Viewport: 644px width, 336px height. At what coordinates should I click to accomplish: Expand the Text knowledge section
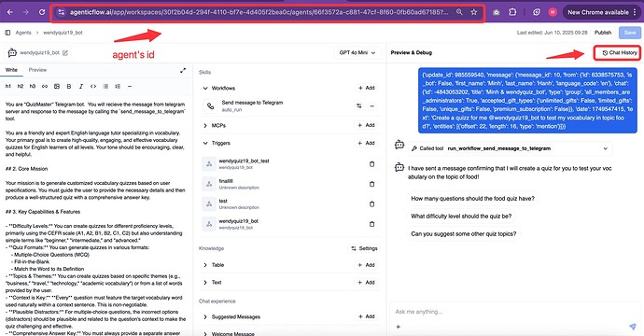tap(205, 282)
